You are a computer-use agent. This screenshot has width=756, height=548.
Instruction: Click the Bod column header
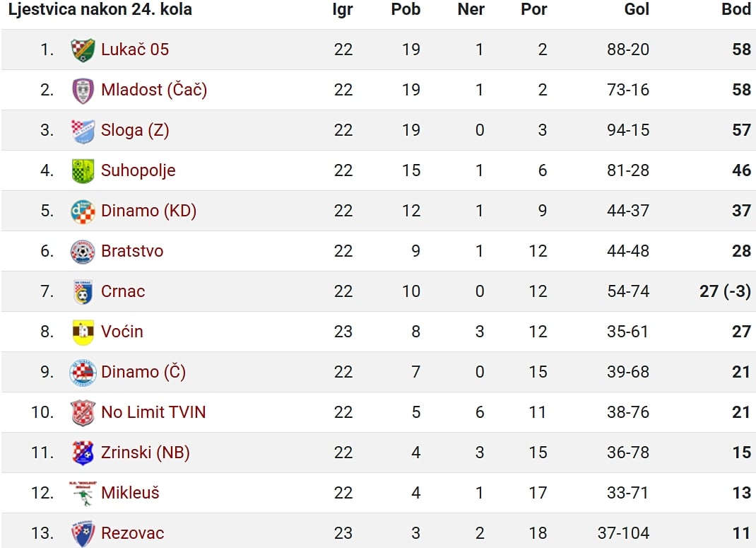(x=736, y=9)
